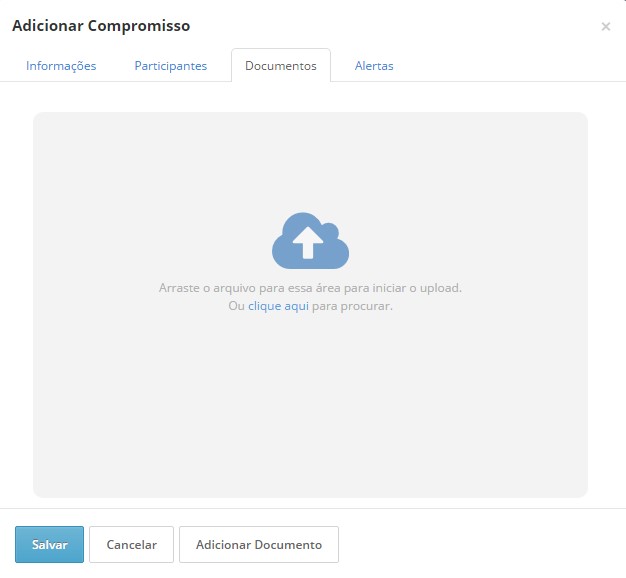Click the 'clique aqui' link to browse files
626x578 pixels.
278,306
